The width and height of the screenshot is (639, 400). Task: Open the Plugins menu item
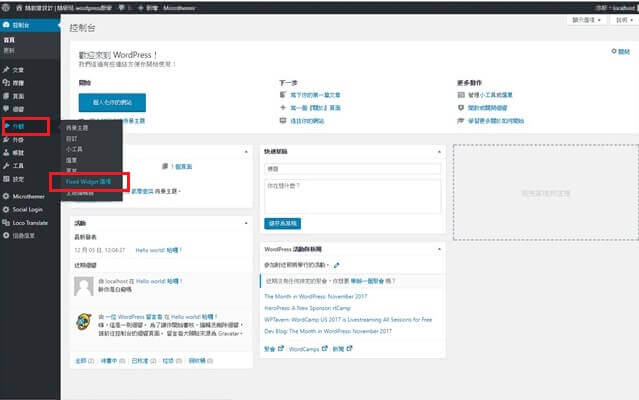pyautogui.click(x=30, y=140)
